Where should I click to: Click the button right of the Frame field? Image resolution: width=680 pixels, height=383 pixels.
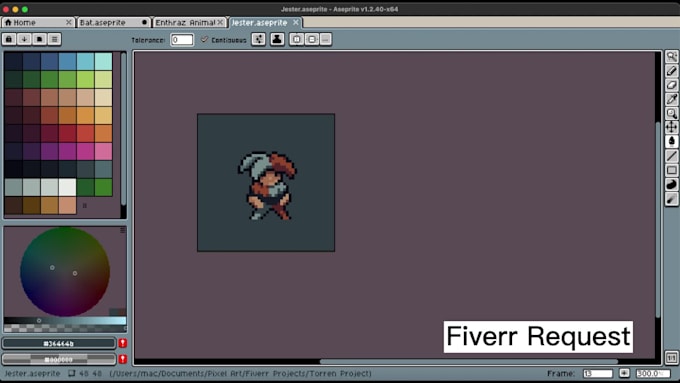tap(624, 373)
